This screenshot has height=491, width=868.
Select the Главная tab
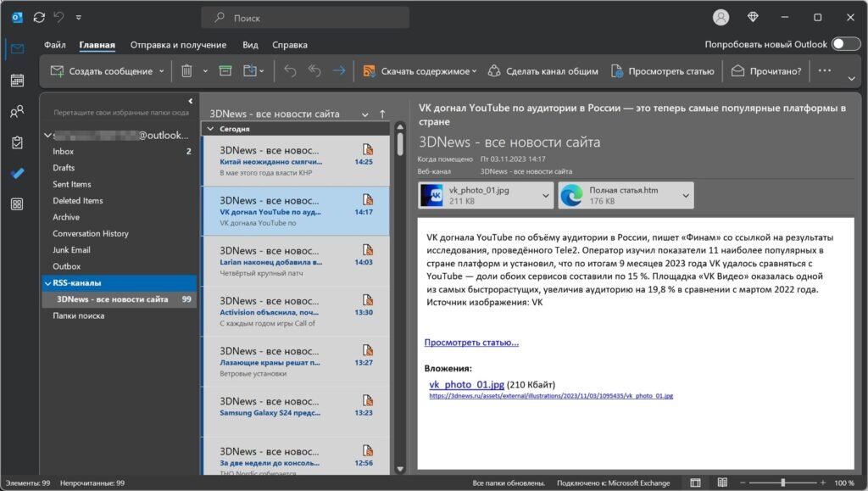97,45
